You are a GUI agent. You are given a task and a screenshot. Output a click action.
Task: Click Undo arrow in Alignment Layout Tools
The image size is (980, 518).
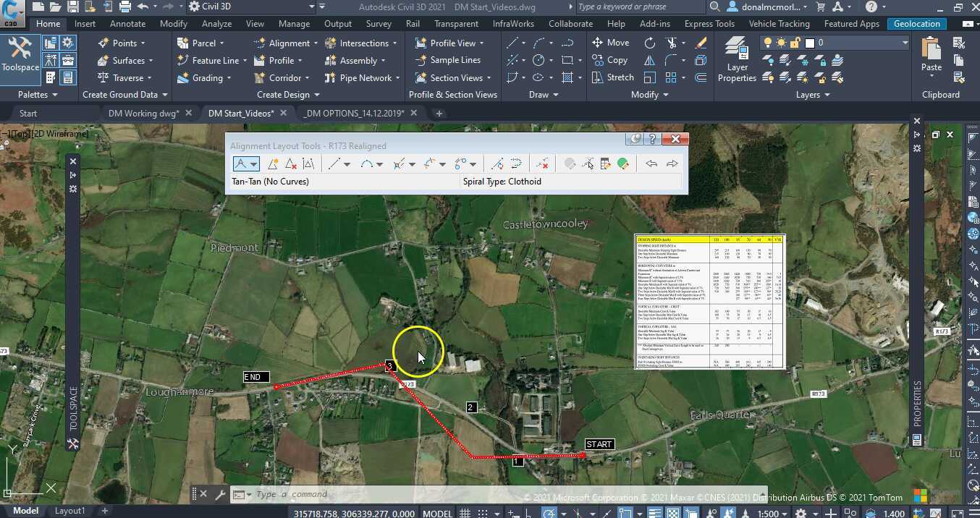pos(651,164)
